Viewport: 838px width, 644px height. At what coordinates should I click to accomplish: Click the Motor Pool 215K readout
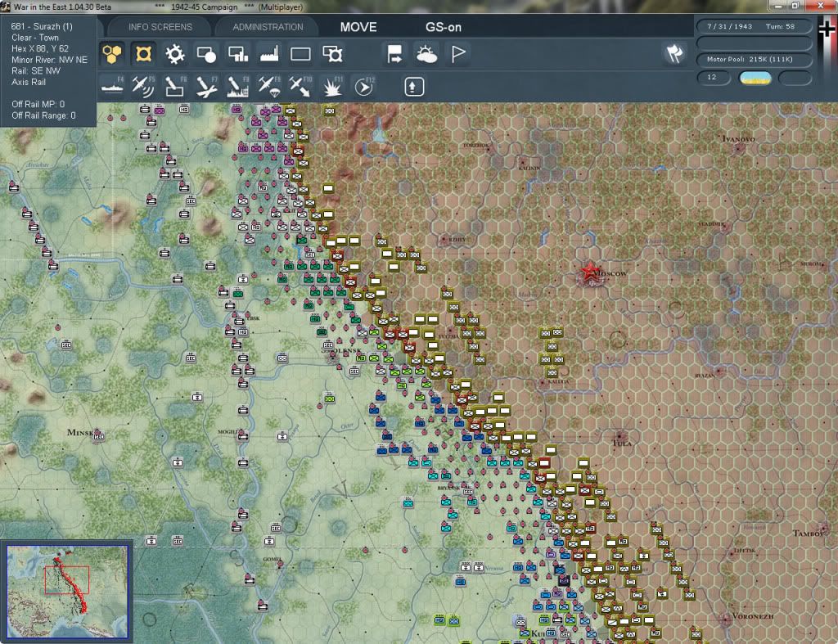tap(754, 59)
